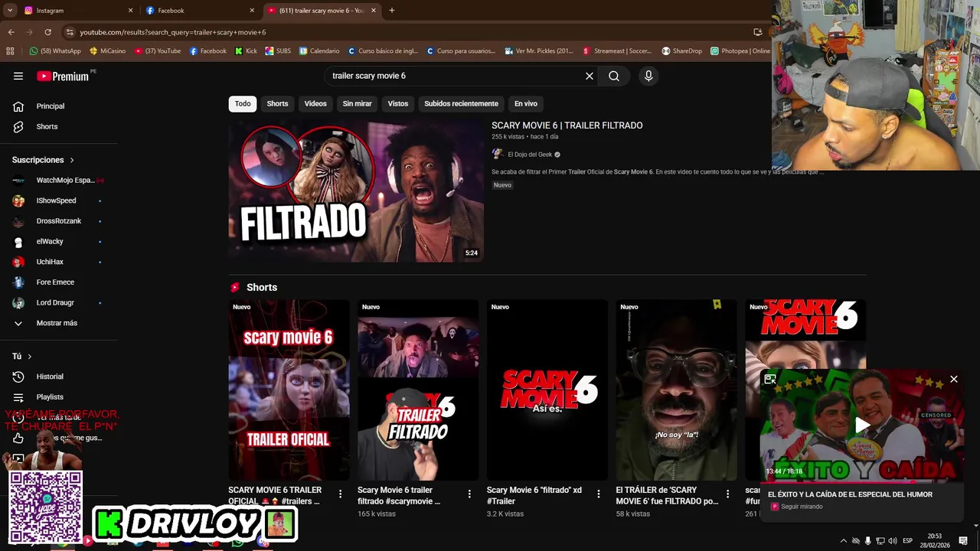This screenshot has width=980, height=551.
Task: Open the Kick bookmark
Action: 246,51
